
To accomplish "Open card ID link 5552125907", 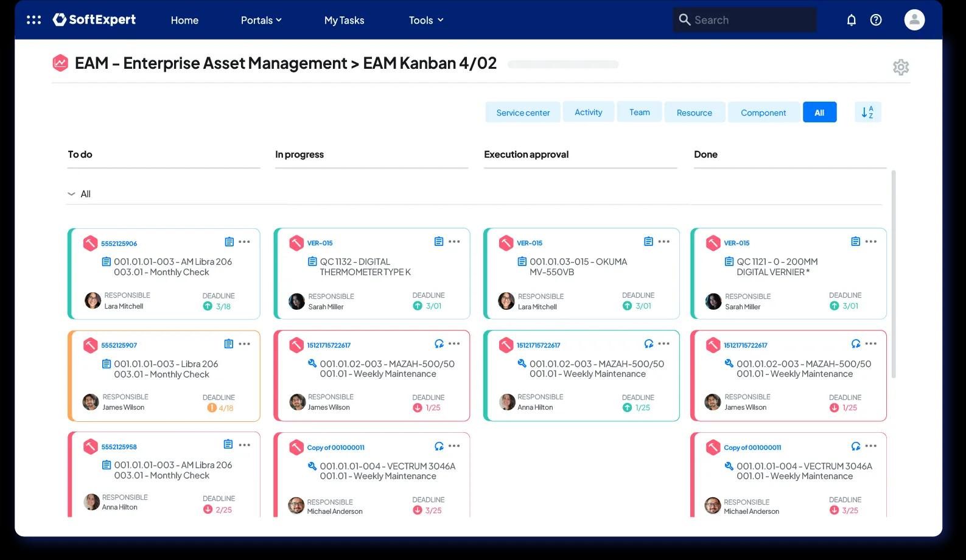I will point(119,345).
